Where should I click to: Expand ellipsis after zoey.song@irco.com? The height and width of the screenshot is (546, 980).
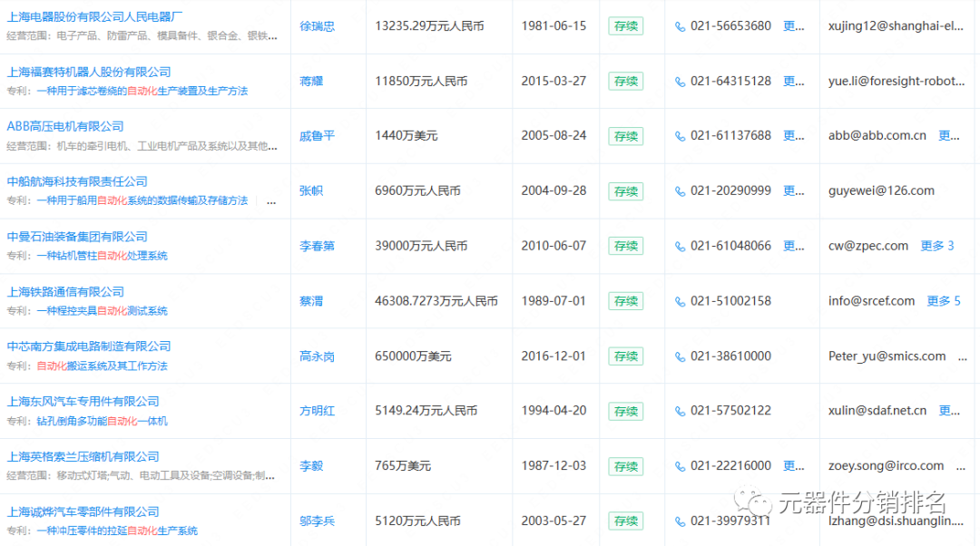click(961, 469)
